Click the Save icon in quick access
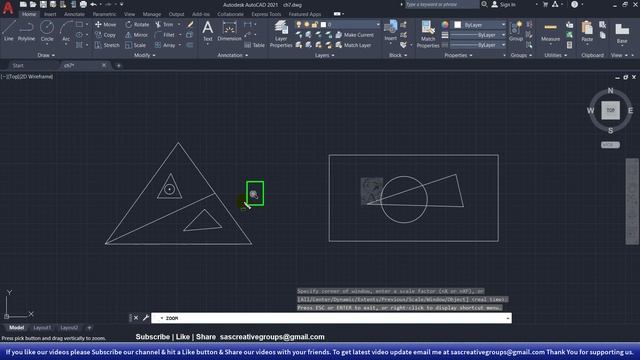640x360 pixels. click(43, 4)
